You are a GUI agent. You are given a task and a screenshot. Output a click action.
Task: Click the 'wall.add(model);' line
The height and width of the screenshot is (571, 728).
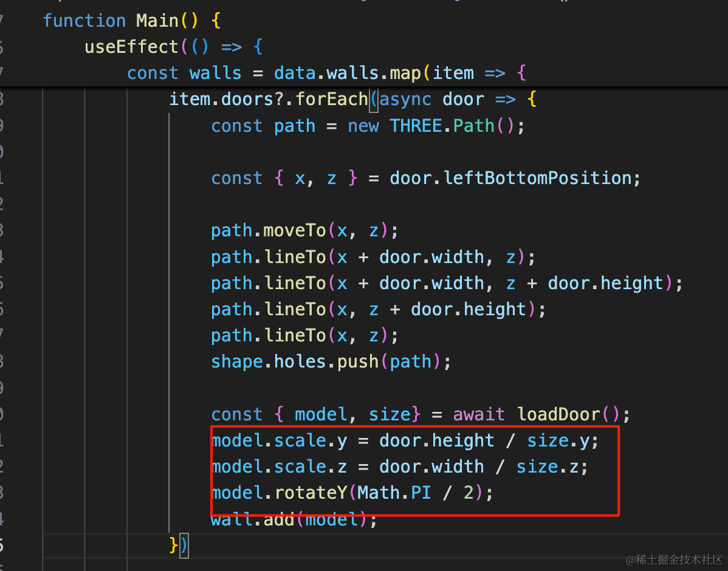point(294,519)
